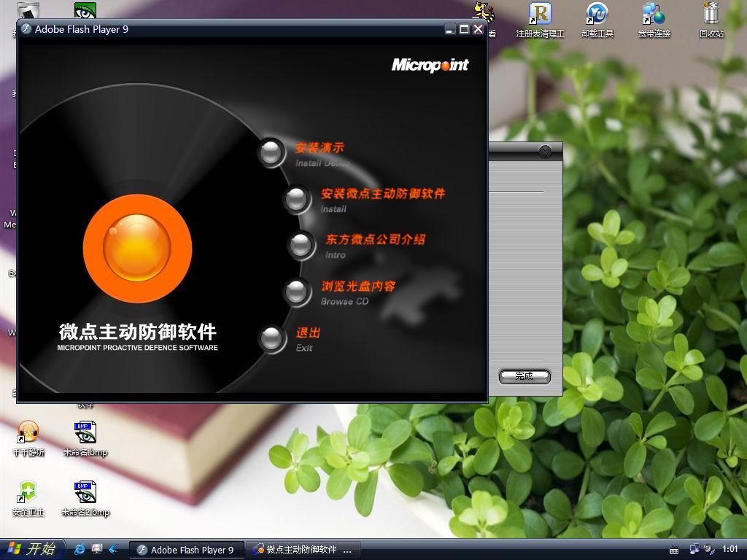This screenshot has height=560, width=747.
Task: Choose 浏览光盘内容 Browse CD
Action: [x=358, y=293]
